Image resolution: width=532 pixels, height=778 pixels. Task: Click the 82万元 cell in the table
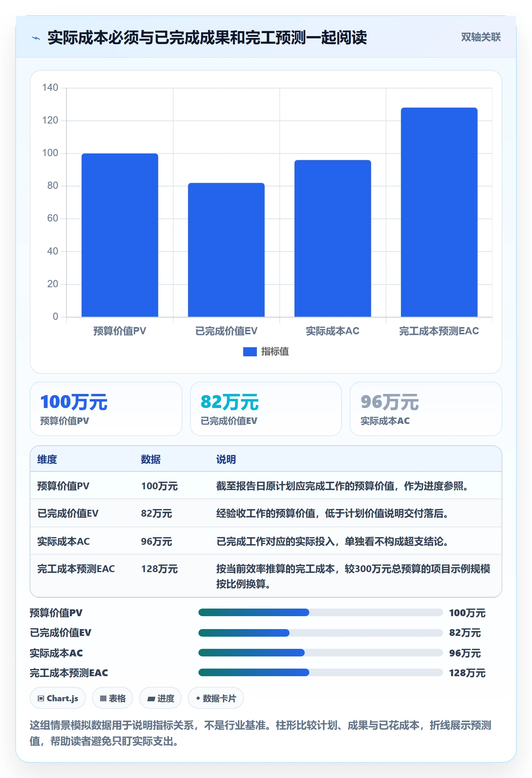pyautogui.click(x=157, y=513)
